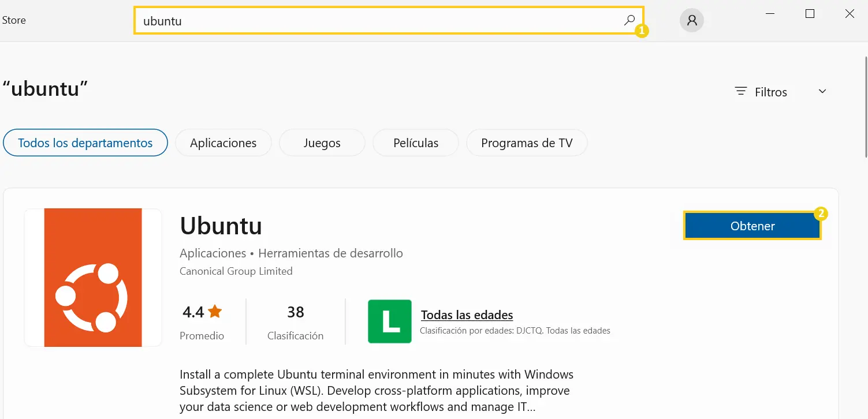The image size is (868, 419).
Task: Click the Clasificación por edades DJCTQ text
Action: (x=515, y=331)
